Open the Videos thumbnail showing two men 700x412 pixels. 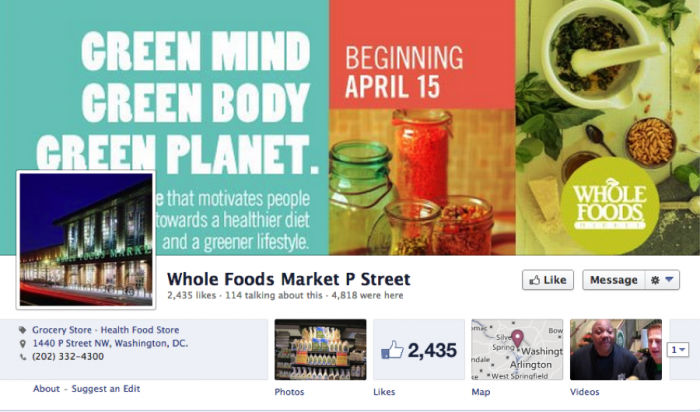(616, 350)
